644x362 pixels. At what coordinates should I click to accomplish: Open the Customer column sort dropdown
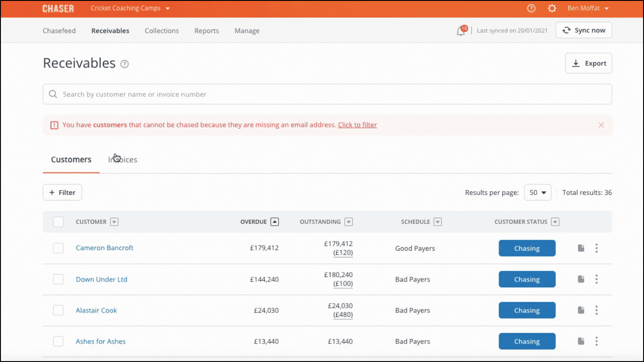tap(114, 222)
